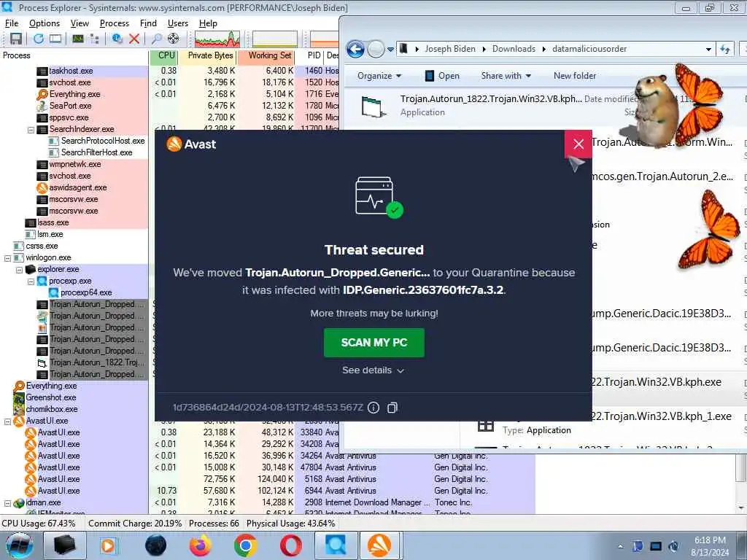This screenshot has width=747, height=560.
Task: Open the CPU usage history mini graph
Action: pos(217,39)
